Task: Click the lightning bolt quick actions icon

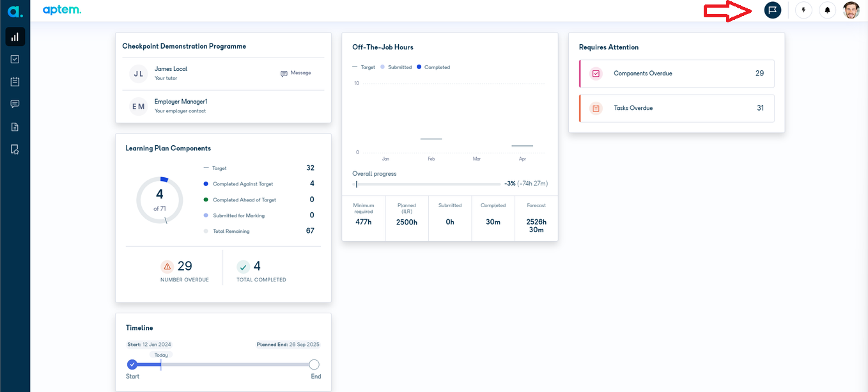Action: 804,10
